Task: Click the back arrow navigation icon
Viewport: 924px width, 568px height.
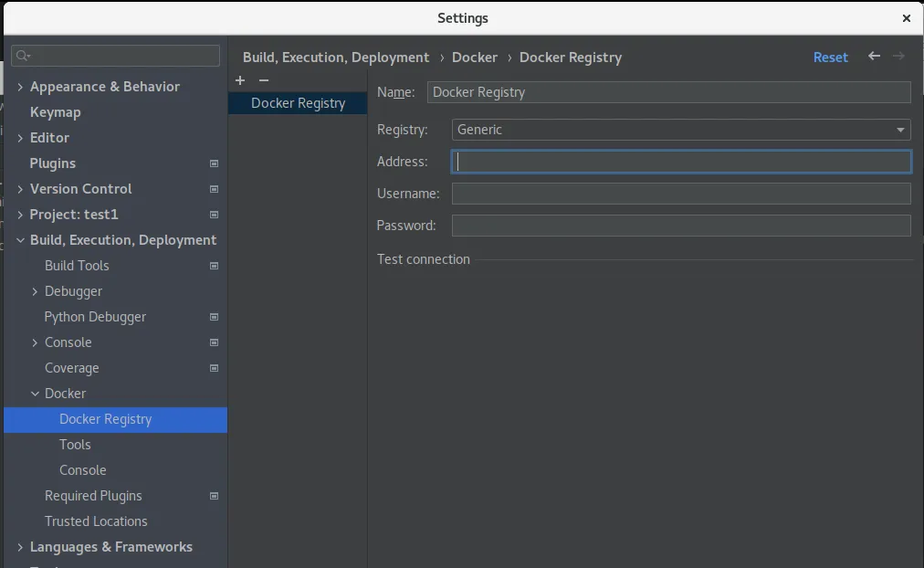Action: tap(874, 57)
